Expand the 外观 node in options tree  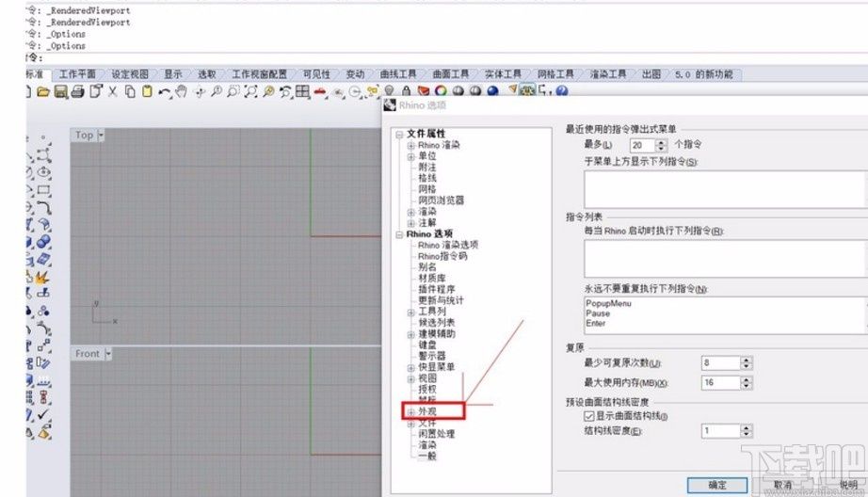coord(410,411)
